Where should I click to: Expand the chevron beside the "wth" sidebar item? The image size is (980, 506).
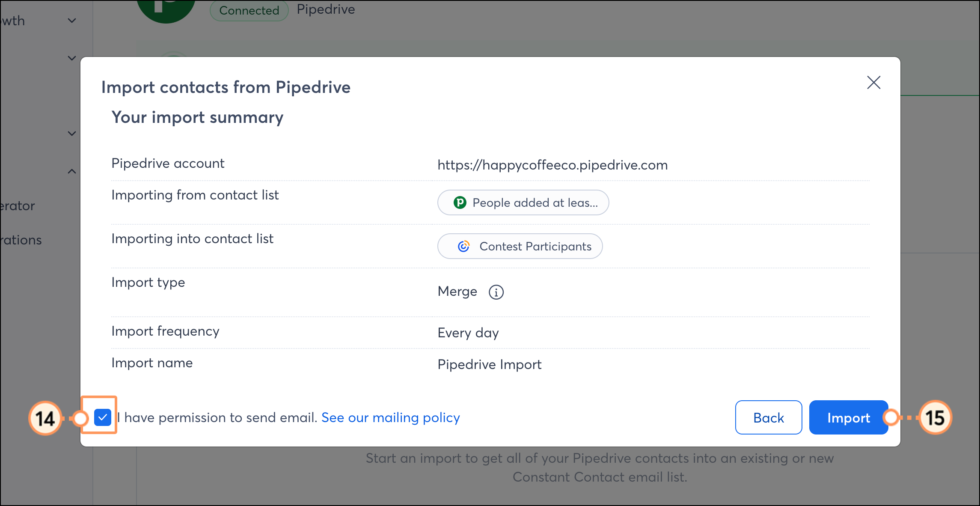click(x=72, y=20)
